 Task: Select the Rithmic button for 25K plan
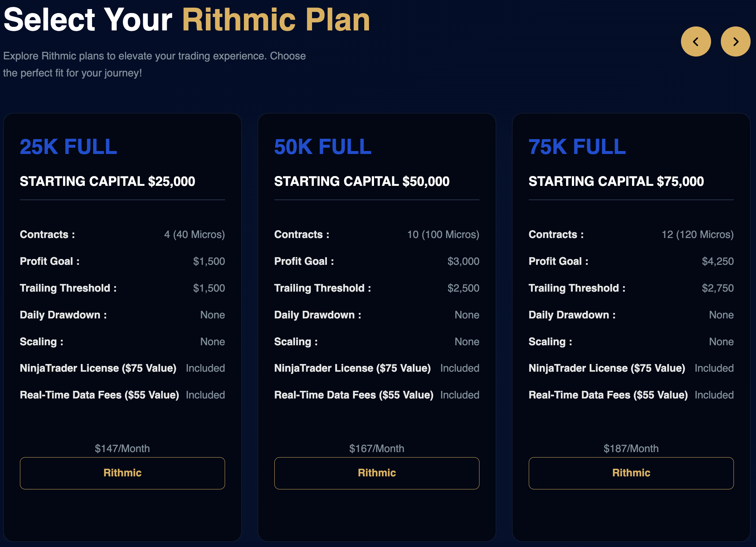(122, 473)
